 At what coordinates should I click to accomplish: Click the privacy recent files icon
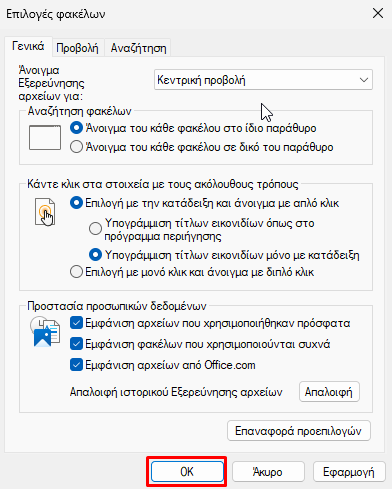pos(45,332)
